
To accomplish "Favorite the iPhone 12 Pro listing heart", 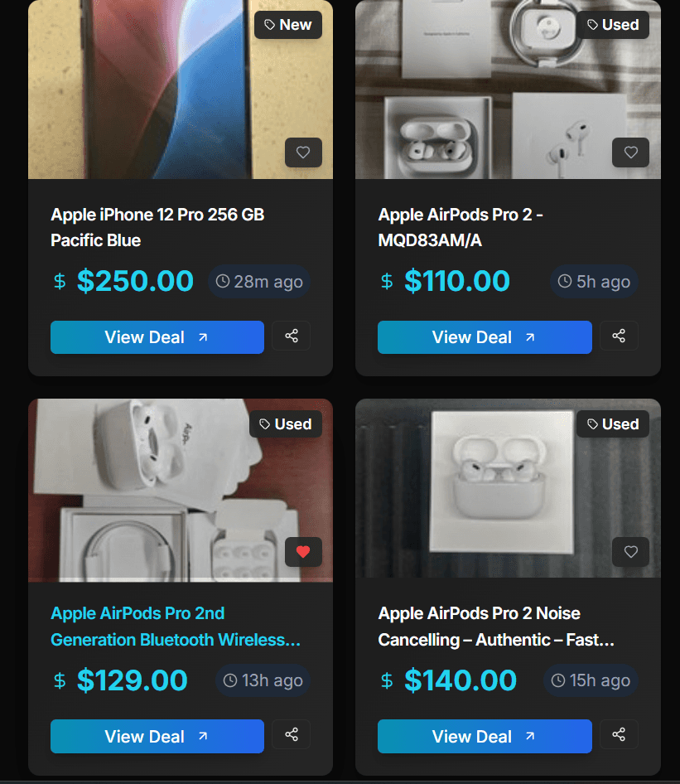I will [x=303, y=152].
